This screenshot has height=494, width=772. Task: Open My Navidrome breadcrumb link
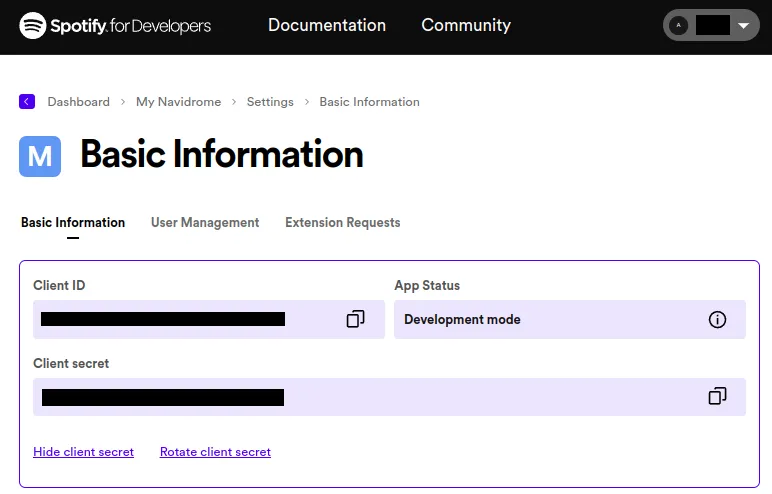pyautogui.click(x=178, y=102)
